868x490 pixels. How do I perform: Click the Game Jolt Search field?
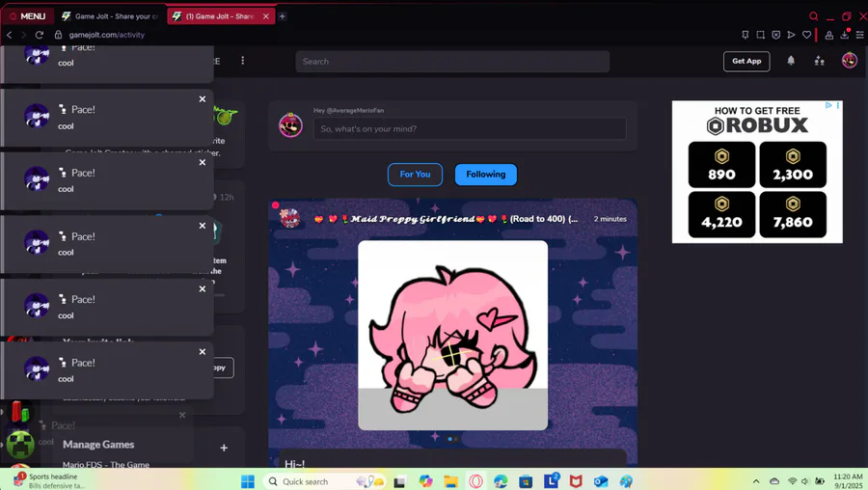(x=452, y=62)
